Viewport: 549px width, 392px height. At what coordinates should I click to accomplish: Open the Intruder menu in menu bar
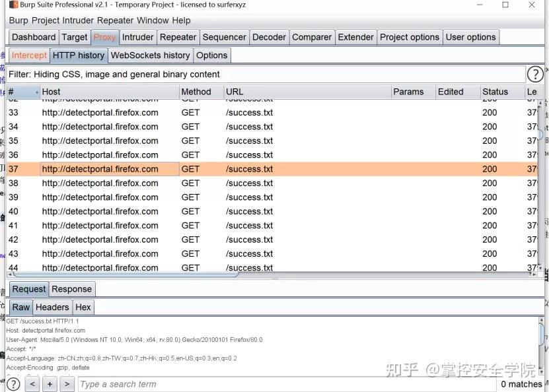pos(78,20)
